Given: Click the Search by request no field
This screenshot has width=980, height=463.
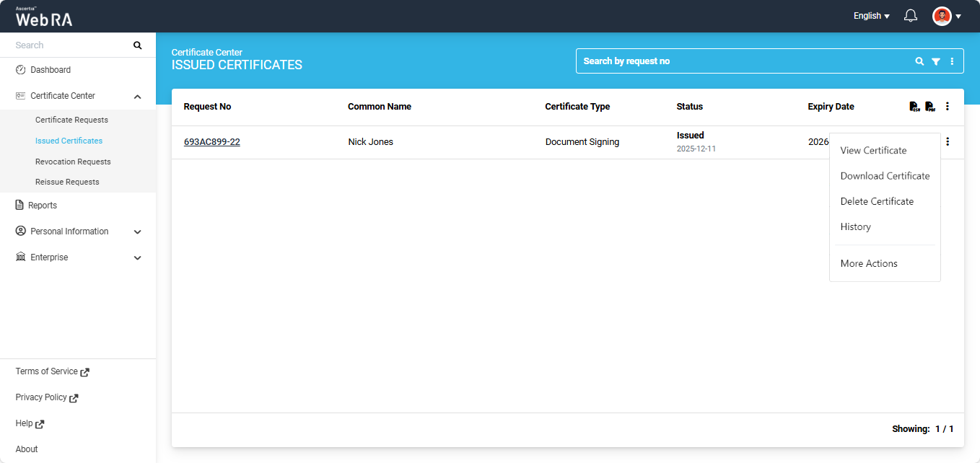Looking at the screenshot, I should (743, 61).
